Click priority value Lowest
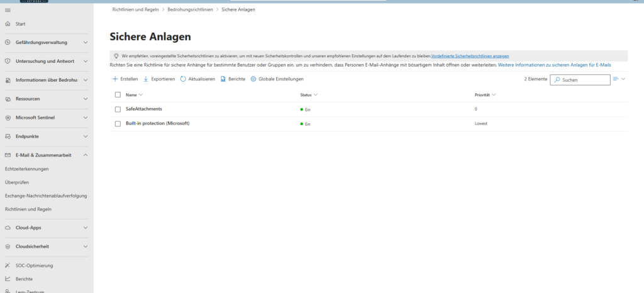The width and height of the screenshot is (644, 293). click(481, 123)
